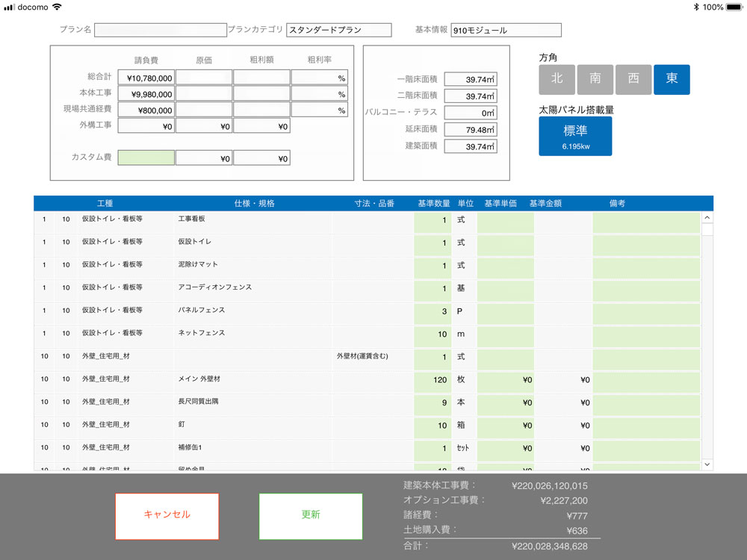747x560 pixels.
Task: Select the 北 direction button
Action: point(557,80)
